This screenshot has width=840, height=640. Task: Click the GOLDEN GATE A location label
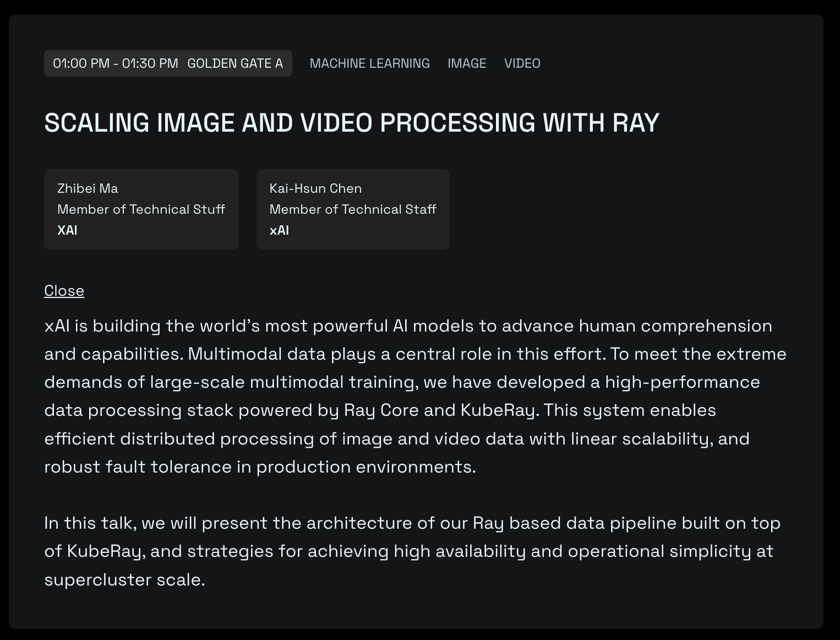235,63
